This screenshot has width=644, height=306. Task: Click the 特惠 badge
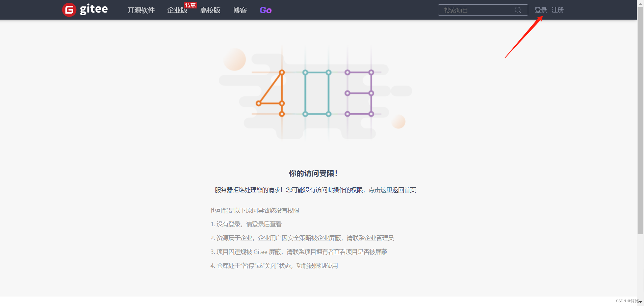[190, 5]
